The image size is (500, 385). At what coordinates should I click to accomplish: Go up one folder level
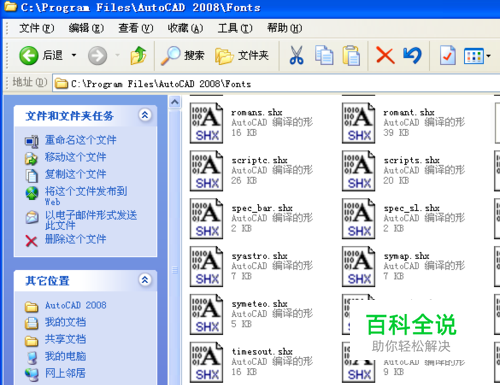[x=138, y=55]
